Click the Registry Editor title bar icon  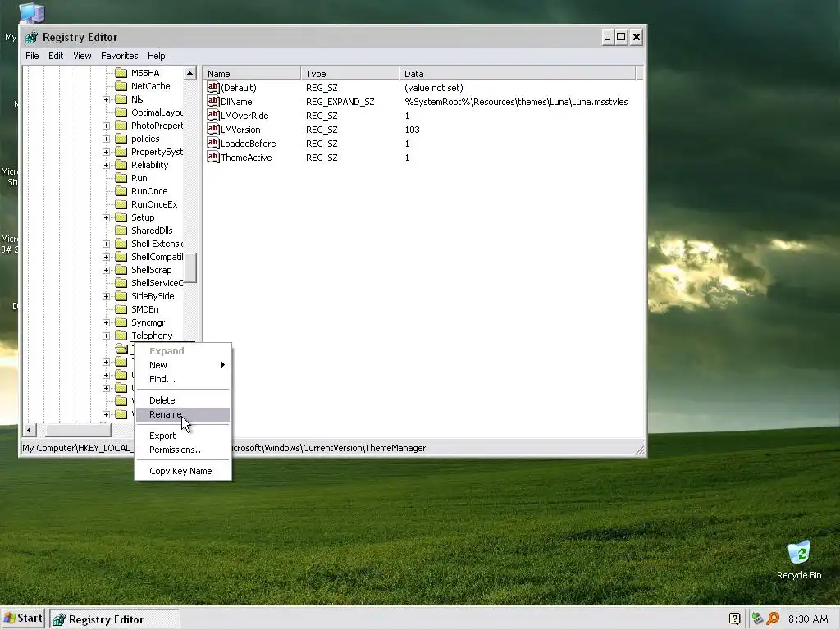[x=32, y=37]
